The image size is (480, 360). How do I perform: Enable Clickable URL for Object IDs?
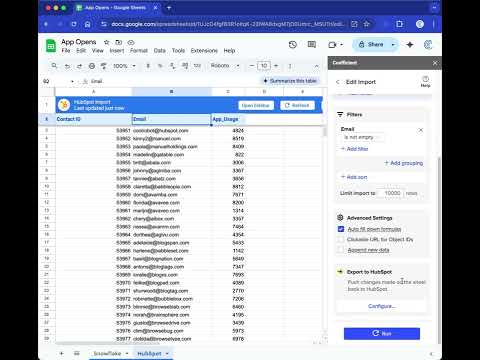click(x=341, y=239)
